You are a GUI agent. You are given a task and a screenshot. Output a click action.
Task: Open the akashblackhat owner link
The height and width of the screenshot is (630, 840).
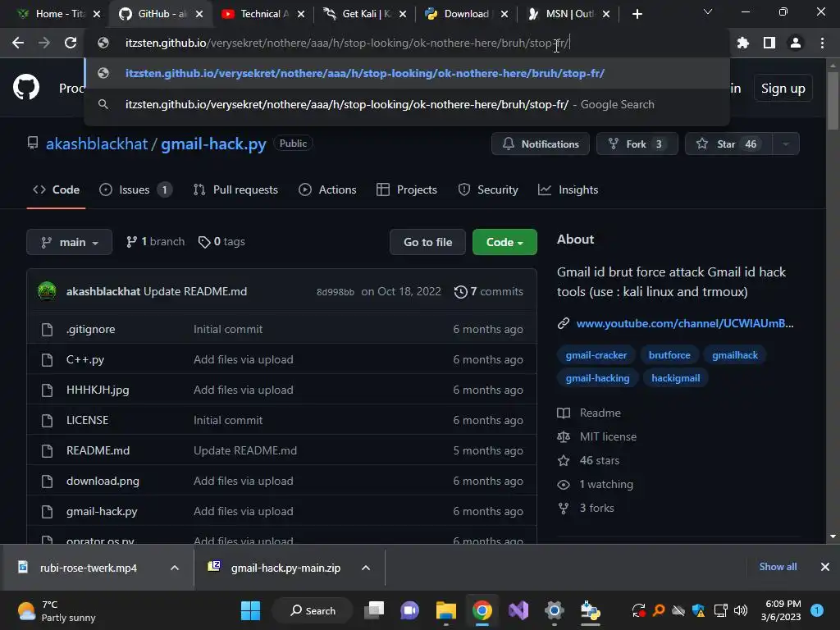click(x=97, y=144)
